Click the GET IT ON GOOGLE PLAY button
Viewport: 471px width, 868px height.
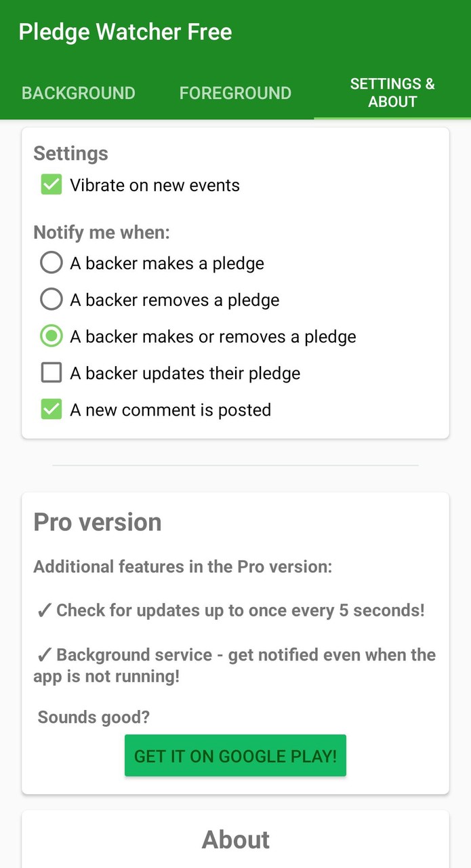(x=235, y=755)
